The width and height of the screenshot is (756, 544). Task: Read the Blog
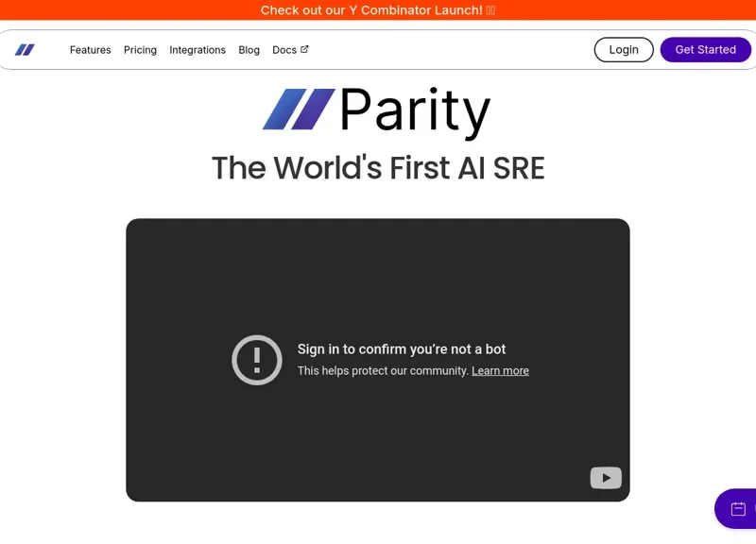coord(249,50)
